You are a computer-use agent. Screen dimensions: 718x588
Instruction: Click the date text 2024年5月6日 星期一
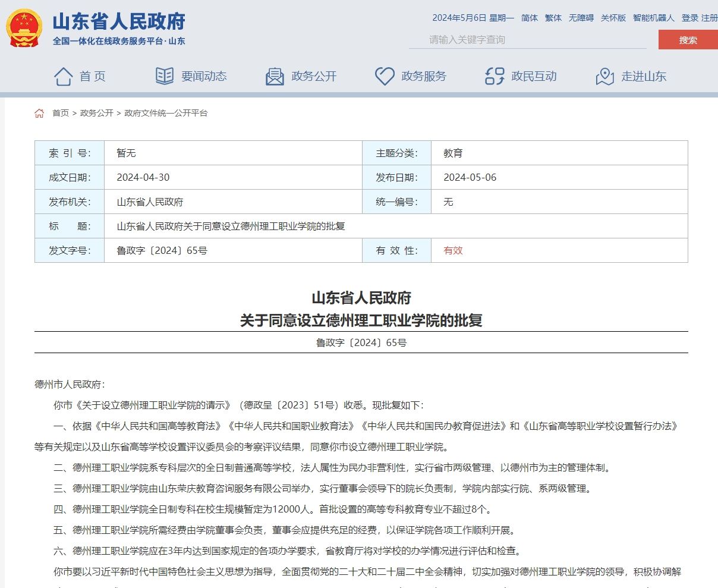coord(473,18)
